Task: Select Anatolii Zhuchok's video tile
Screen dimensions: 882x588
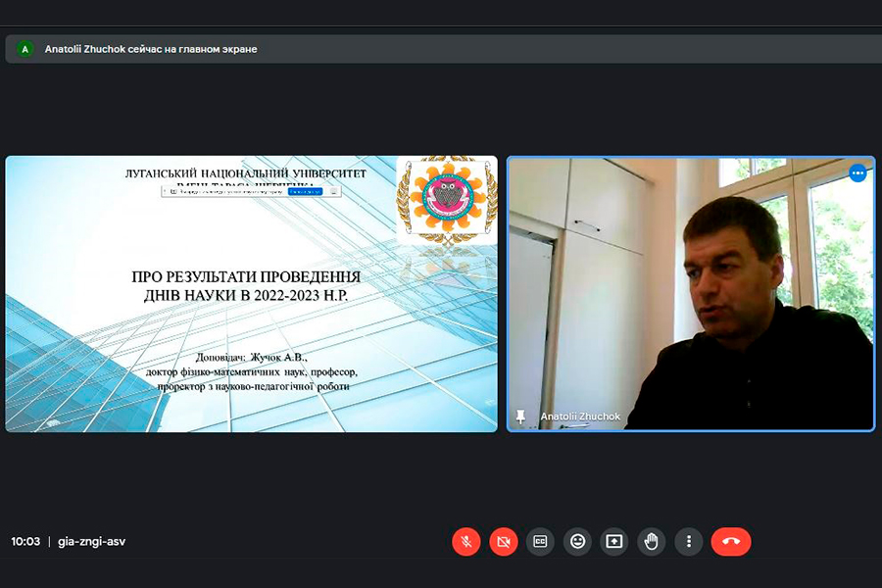Action: pos(691,294)
